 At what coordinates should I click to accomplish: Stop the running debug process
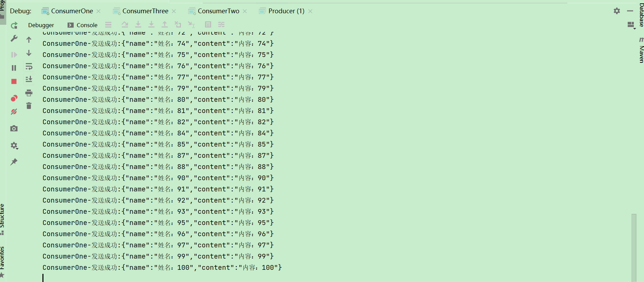(x=14, y=81)
